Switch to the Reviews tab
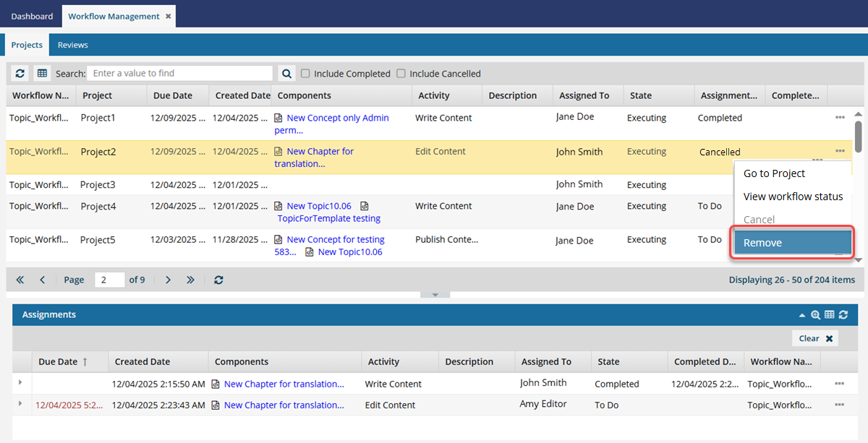Image resolution: width=868 pixels, height=443 pixels. click(73, 45)
